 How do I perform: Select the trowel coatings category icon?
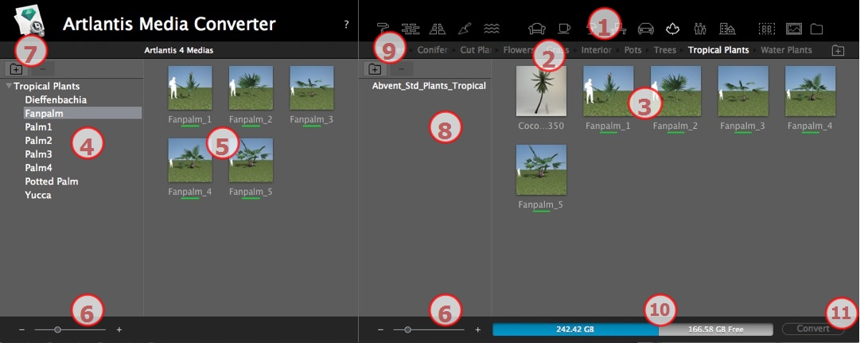pyautogui.click(x=465, y=28)
